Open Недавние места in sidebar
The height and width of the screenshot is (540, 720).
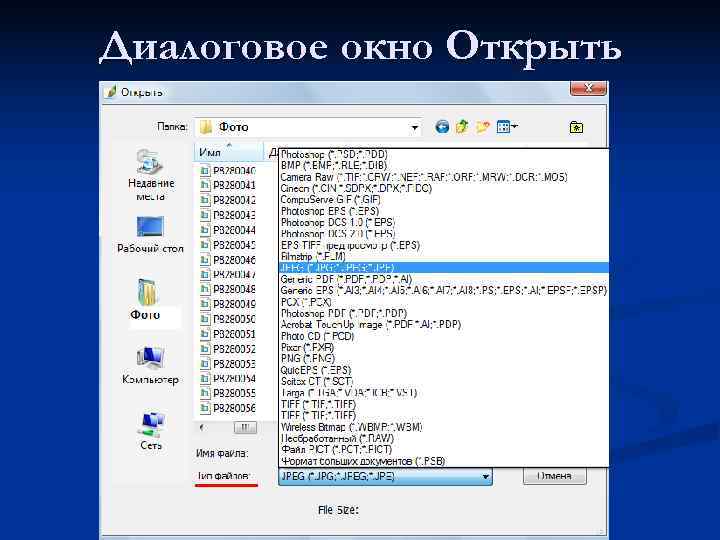(151, 176)
